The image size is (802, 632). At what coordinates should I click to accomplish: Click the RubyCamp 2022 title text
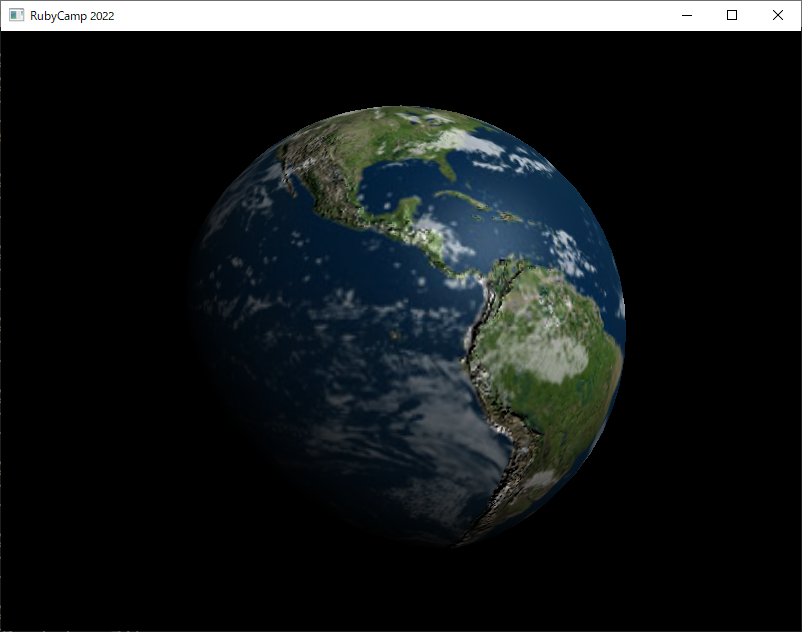72,16
